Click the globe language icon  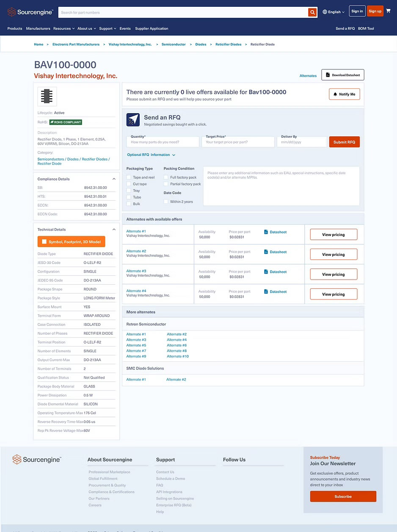pos(325,12)
